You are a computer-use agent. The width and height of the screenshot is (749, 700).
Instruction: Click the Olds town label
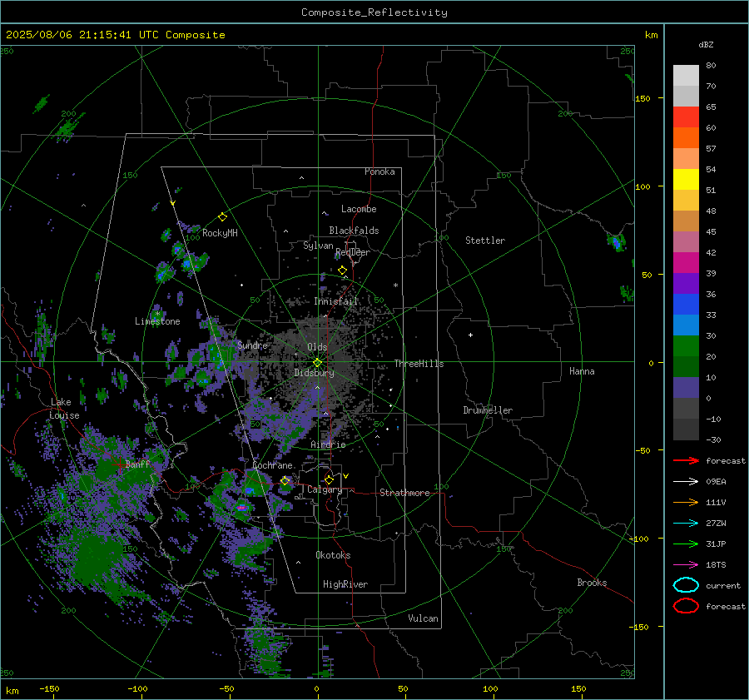pyautogui.click(x=317, y=347)
